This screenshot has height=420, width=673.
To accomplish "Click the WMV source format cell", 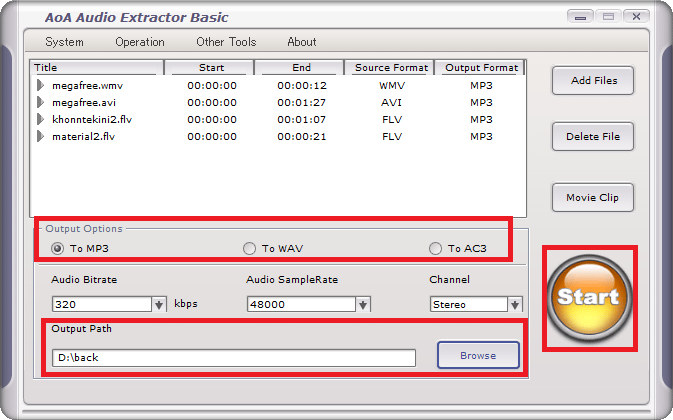I will pyautogui.click(x=392, y=85).
